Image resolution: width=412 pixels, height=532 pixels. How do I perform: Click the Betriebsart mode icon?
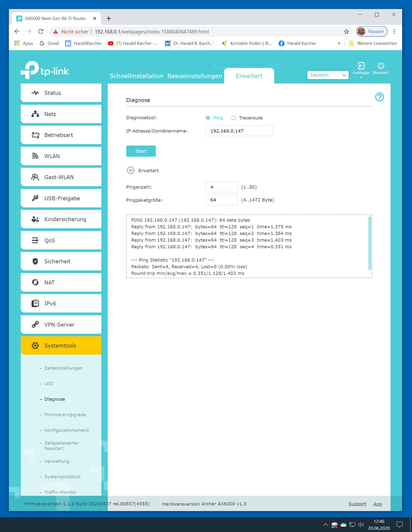pos(35,135)
